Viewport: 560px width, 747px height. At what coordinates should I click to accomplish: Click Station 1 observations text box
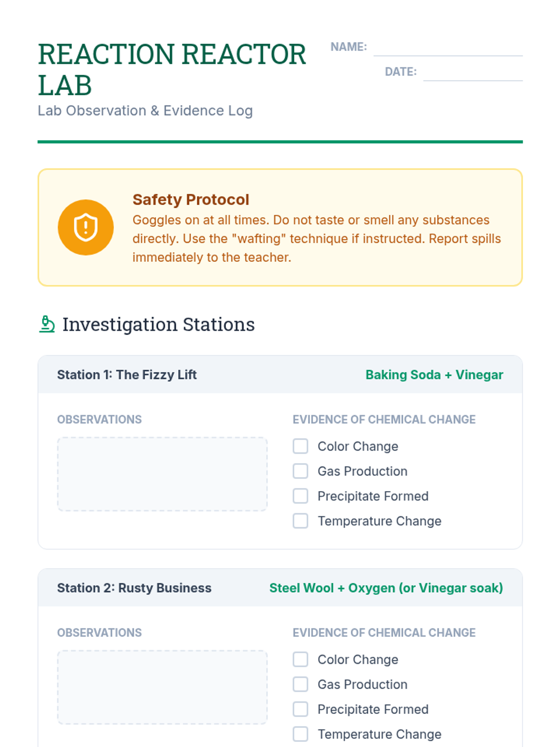[x=162, y=474]
